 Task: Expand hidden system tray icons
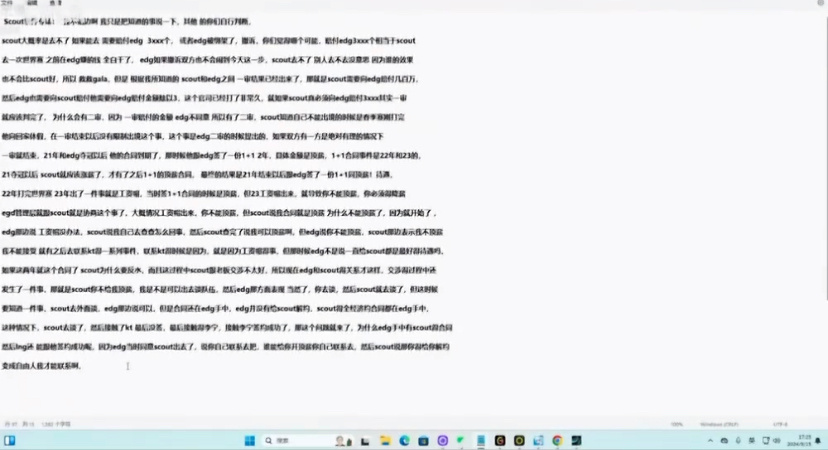click(x=710, y=440)
